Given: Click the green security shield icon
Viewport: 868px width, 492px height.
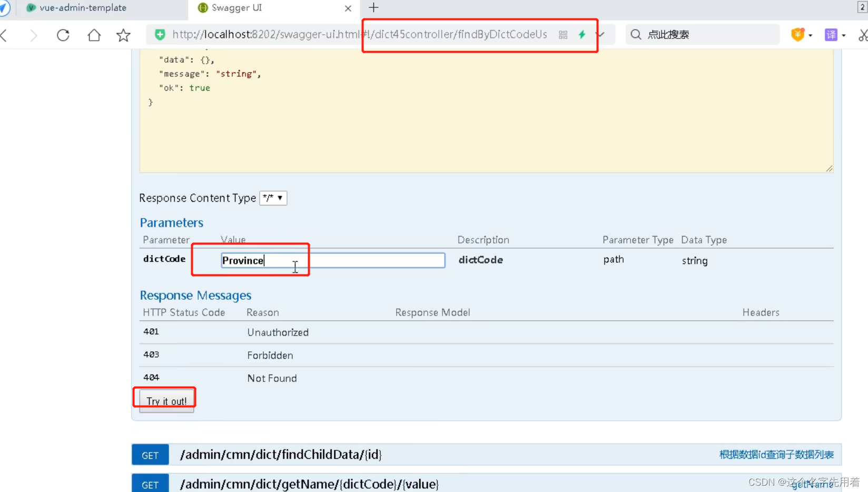Looking at the screenshot, I should [x=160, y=35].
